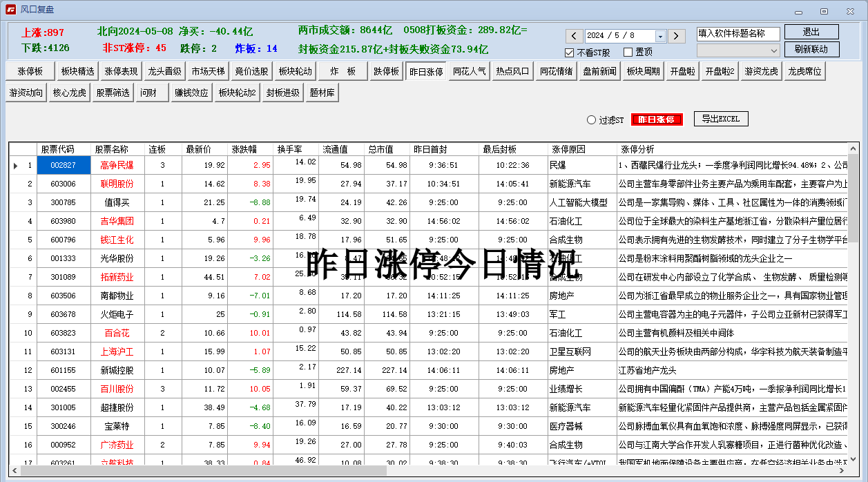Screen dimensions: 868x482
Task: Select the 新城控股 stock name
Action: click(x=117, y=371)
